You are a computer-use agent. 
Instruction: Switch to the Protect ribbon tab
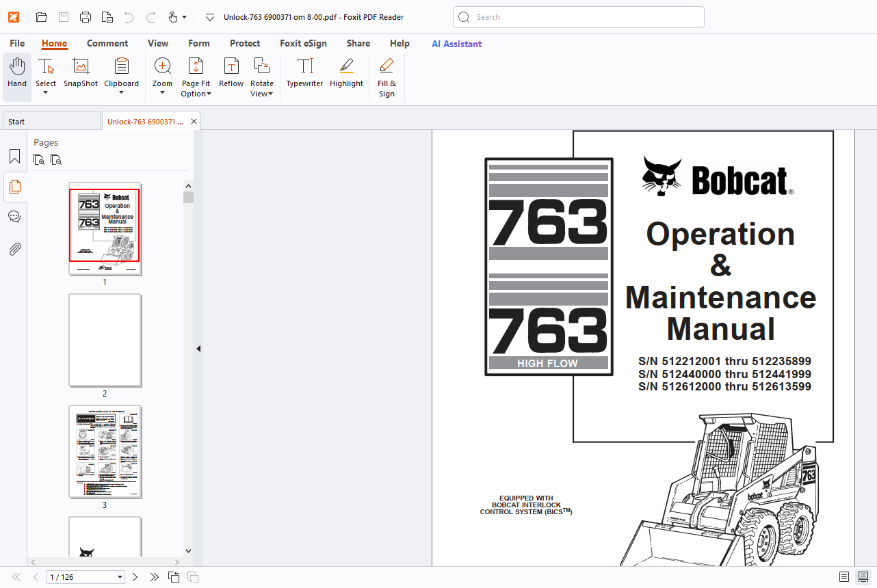coord(245,43)
